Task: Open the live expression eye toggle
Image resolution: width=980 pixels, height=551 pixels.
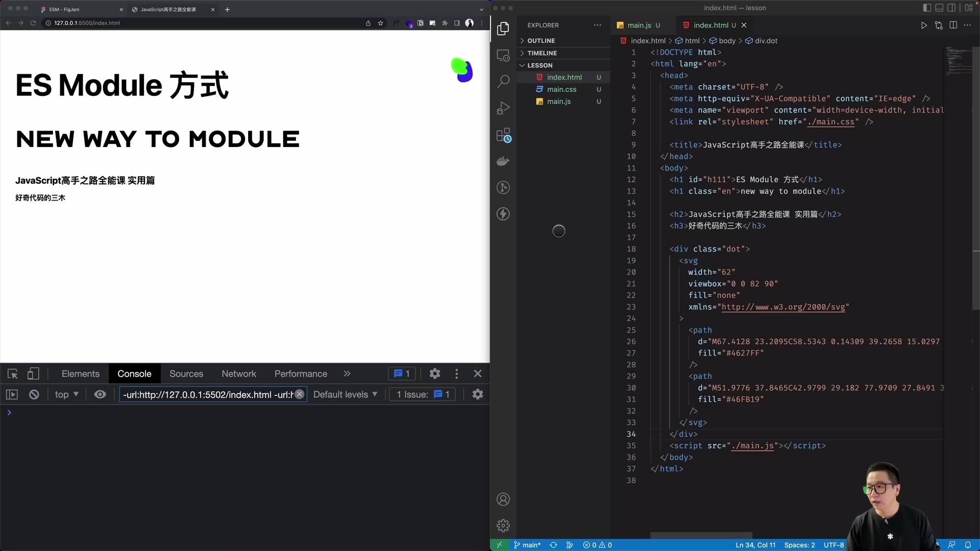Action: [x=100, y=394]
